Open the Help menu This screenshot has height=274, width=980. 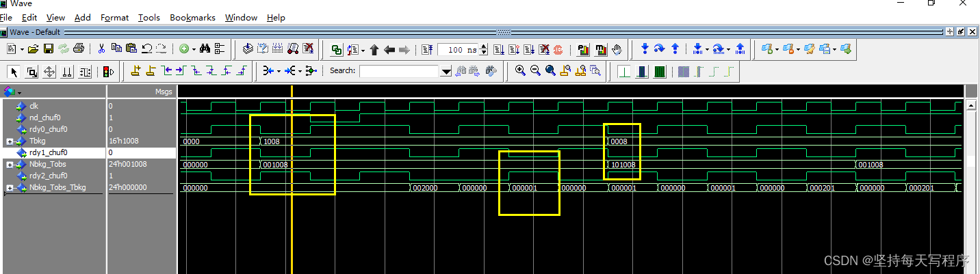point(276,17)
